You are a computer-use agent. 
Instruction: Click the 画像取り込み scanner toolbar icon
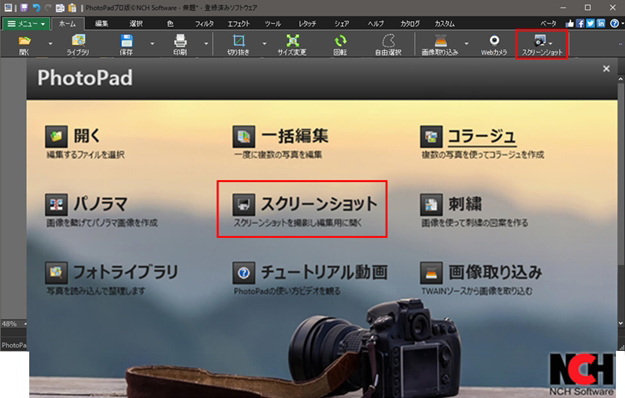(x=440, y=44)
